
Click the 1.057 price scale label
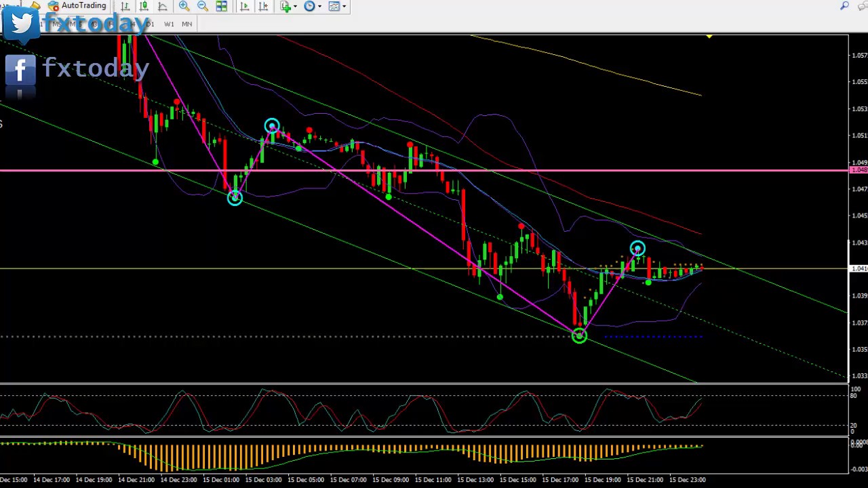click(x=859, y=56)
